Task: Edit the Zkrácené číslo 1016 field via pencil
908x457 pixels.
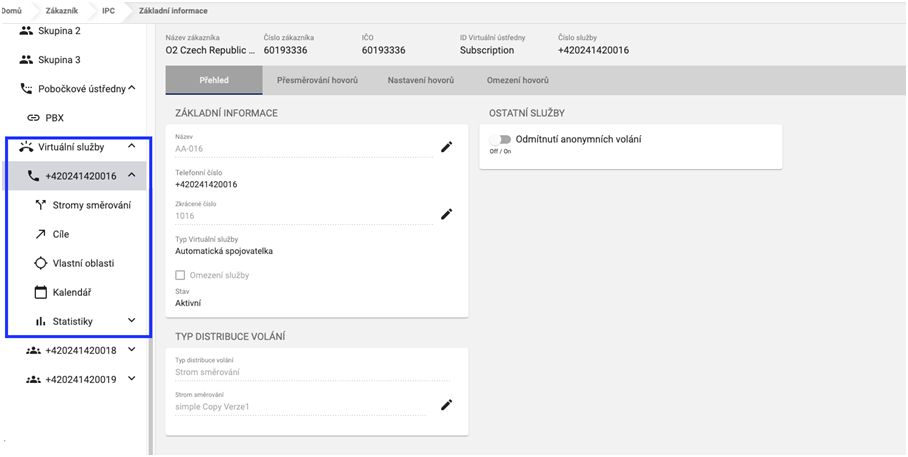Action: (447, 214)
